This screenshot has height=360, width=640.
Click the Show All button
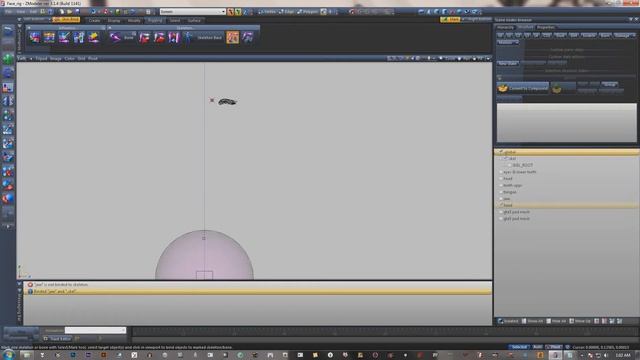533,321
